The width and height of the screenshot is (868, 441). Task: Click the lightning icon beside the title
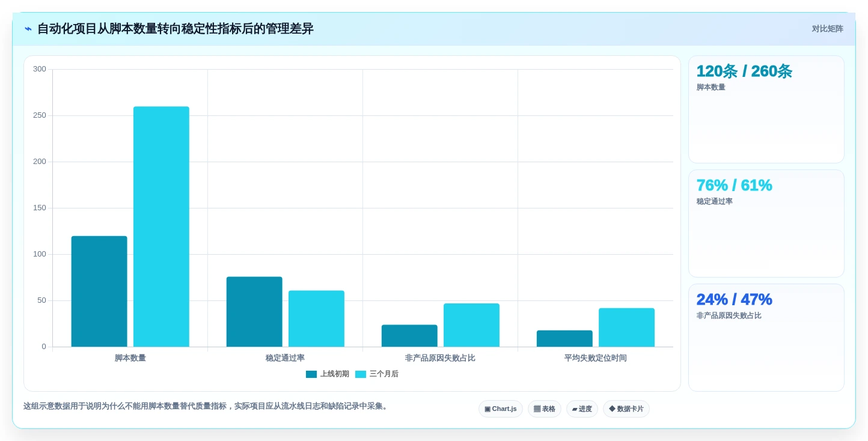[28, 29]
